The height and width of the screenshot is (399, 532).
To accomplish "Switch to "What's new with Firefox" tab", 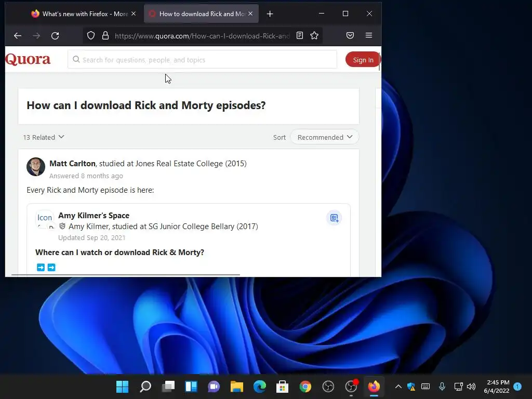I will point(85,14).
